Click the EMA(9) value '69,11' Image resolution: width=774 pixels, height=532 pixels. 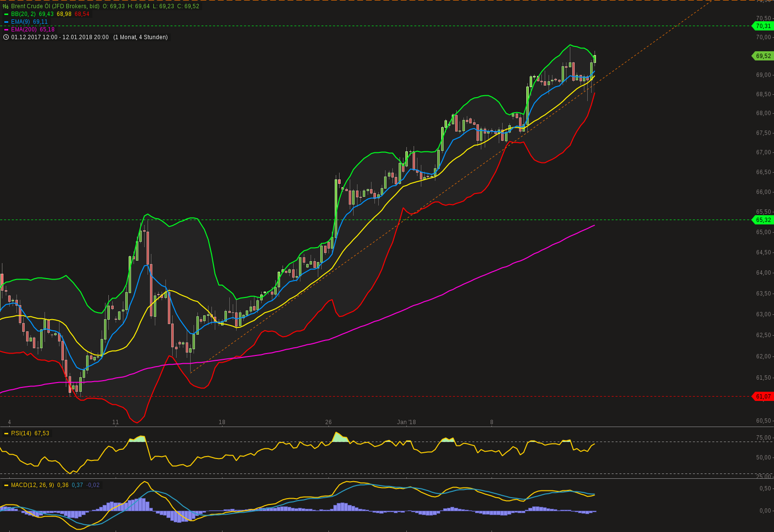pos(40,22)
